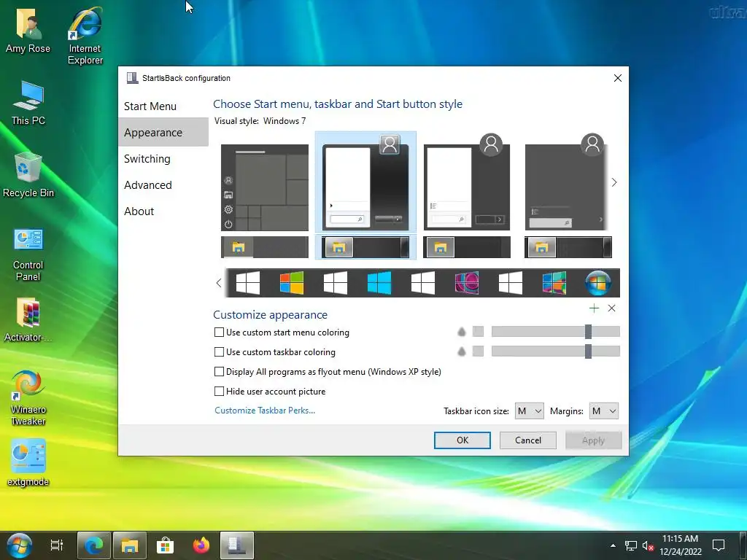This screenshot has height=560, width=747.
Task: Open the Activator archive on desktop
Action: coord(28,320)
